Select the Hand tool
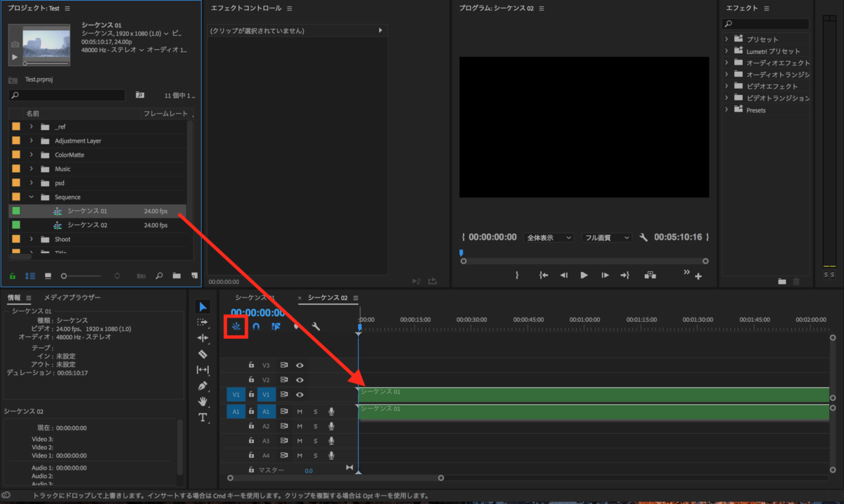The width and height of the screenshot is (844, 504). coord(203,401)
